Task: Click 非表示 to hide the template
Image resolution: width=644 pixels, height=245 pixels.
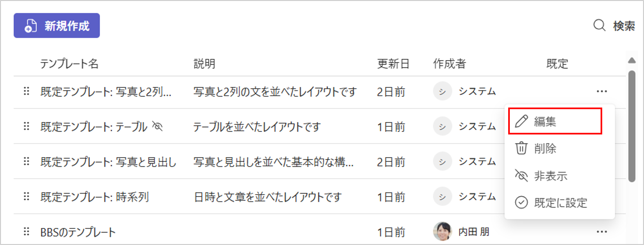Action: (550, 176)
